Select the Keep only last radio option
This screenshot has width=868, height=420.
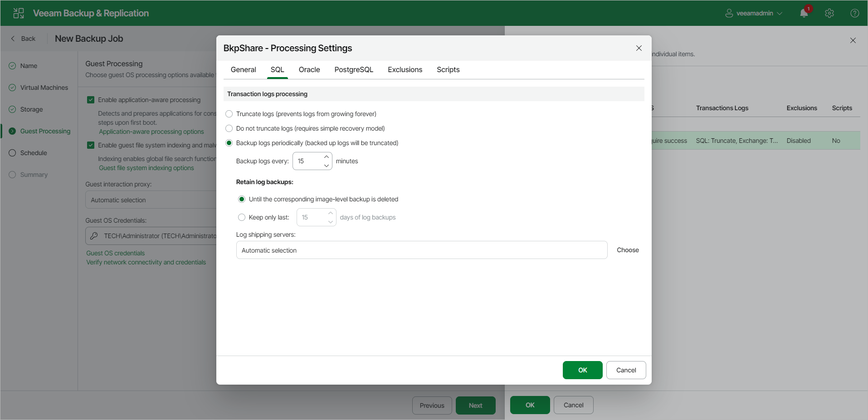point(242,217)
